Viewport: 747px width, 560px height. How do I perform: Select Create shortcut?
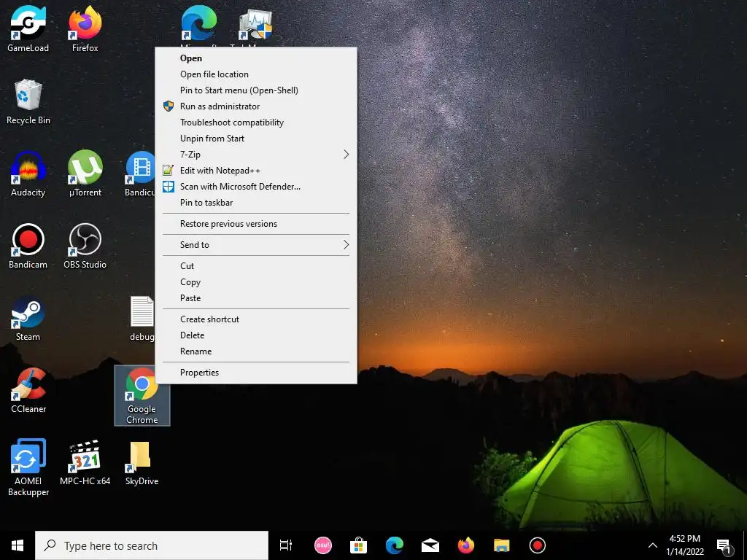click(256, 319)
